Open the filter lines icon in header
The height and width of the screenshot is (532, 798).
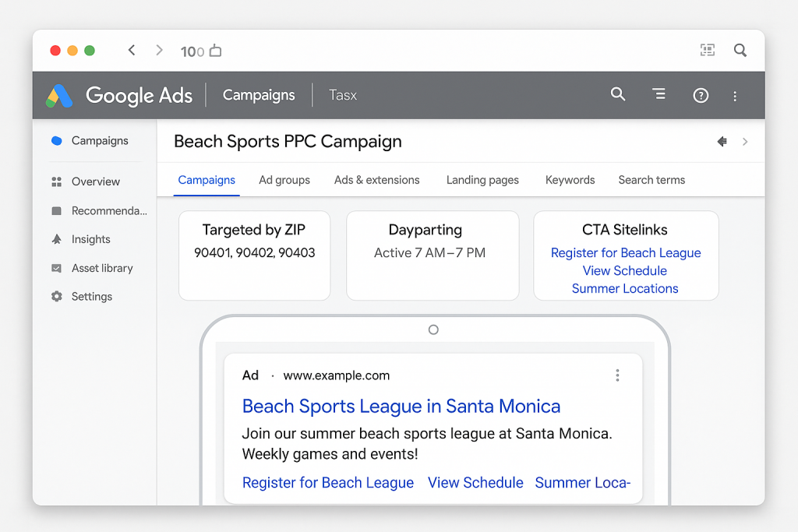click(x=659, y=94)
